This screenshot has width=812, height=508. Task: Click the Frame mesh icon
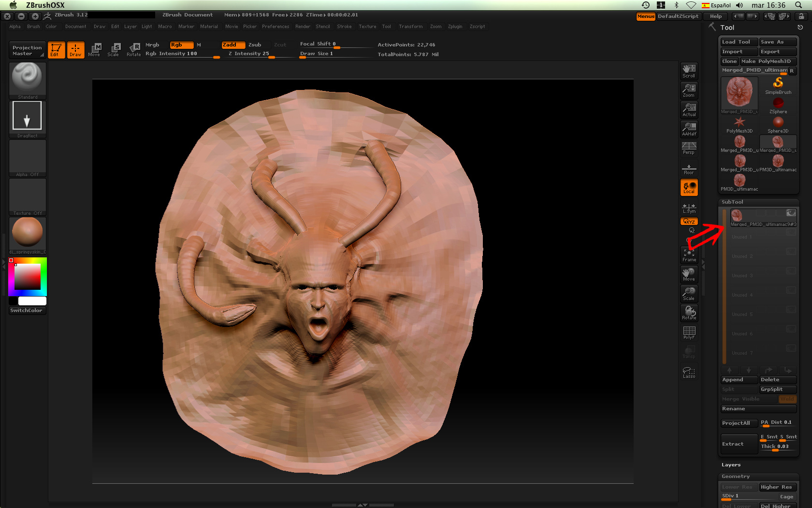pos(689,254)
